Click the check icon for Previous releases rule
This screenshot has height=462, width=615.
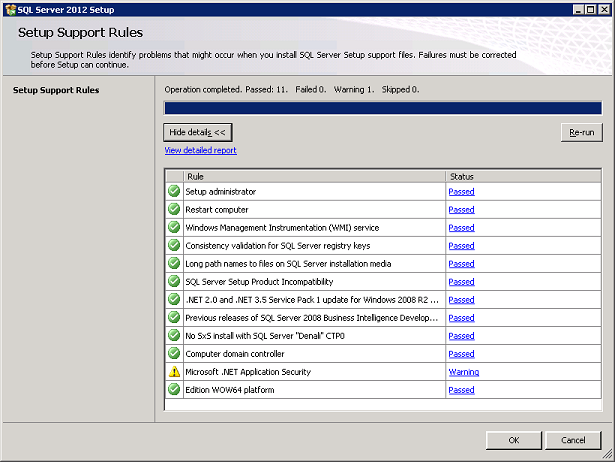coord(174,318)
